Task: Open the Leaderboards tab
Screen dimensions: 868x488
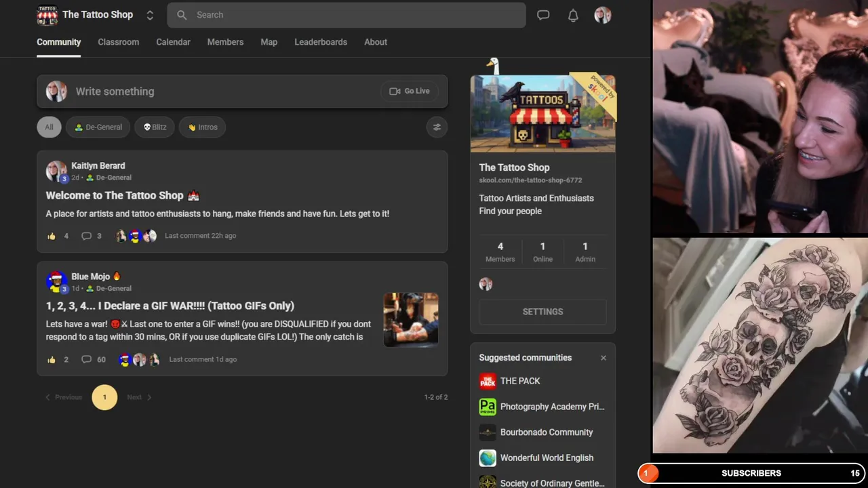Action: pyautogui.click(x=321, y=42)
